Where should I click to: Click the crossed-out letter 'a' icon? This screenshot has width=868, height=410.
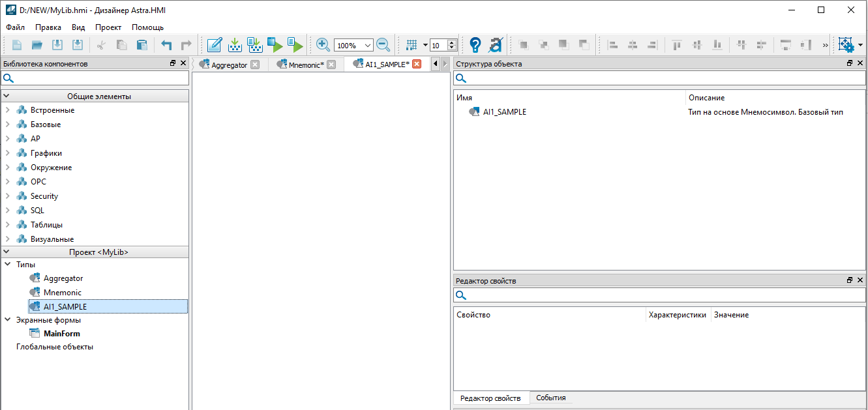click(x=496, y=45)
